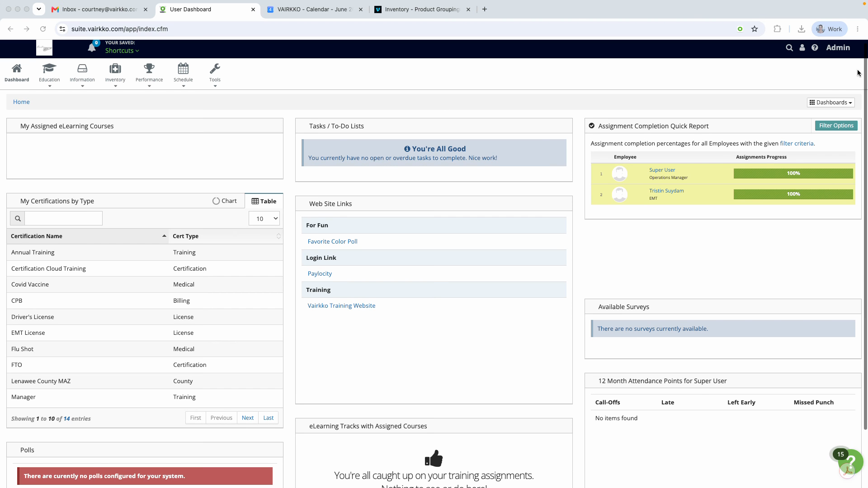Open the Favorite Color Poll link
The image size is (868, 488).
[x=333, y=242]
